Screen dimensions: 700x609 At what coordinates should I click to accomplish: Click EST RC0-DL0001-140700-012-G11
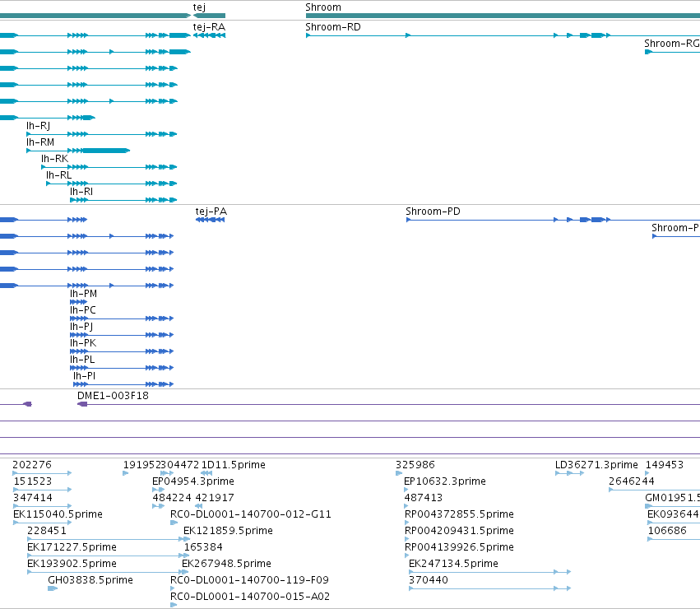click(251, 514)
